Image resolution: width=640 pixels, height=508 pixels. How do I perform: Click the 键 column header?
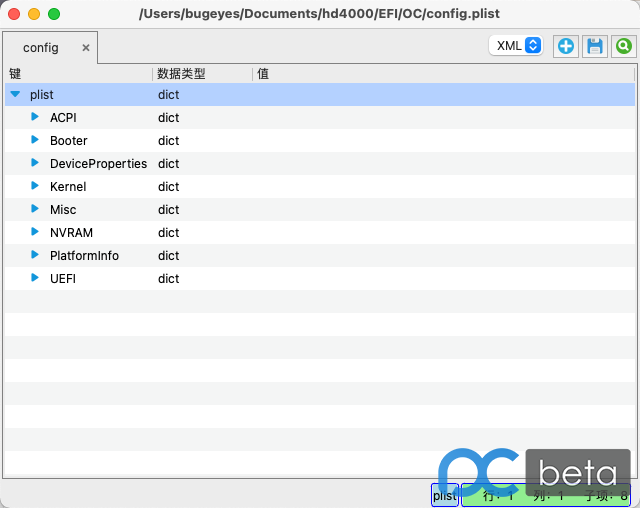click(78, 74)
